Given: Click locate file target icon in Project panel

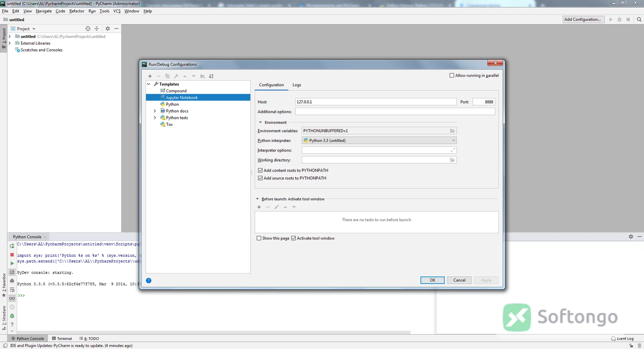Looking at the screenshot, I should pyautogui.click(x=88, y=28).
